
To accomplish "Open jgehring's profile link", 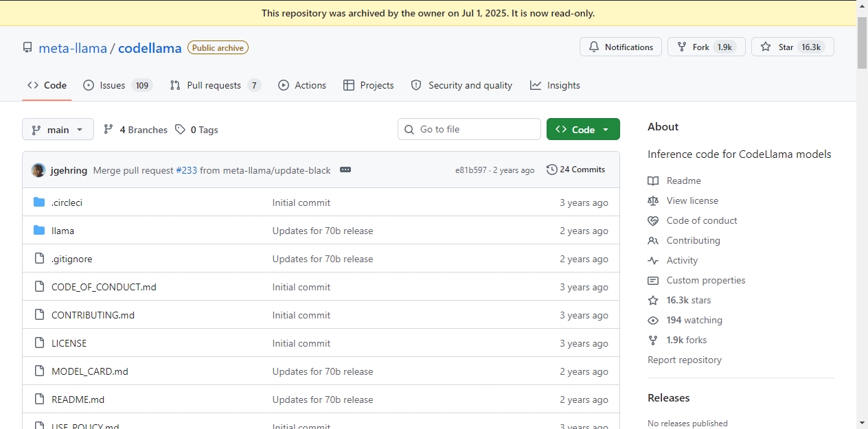I will coord(69,170).
